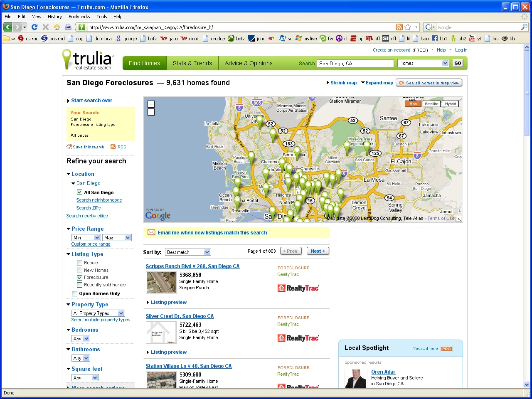
Task: Open the 'bos rad' bookmark
Action: click(53, 39)
